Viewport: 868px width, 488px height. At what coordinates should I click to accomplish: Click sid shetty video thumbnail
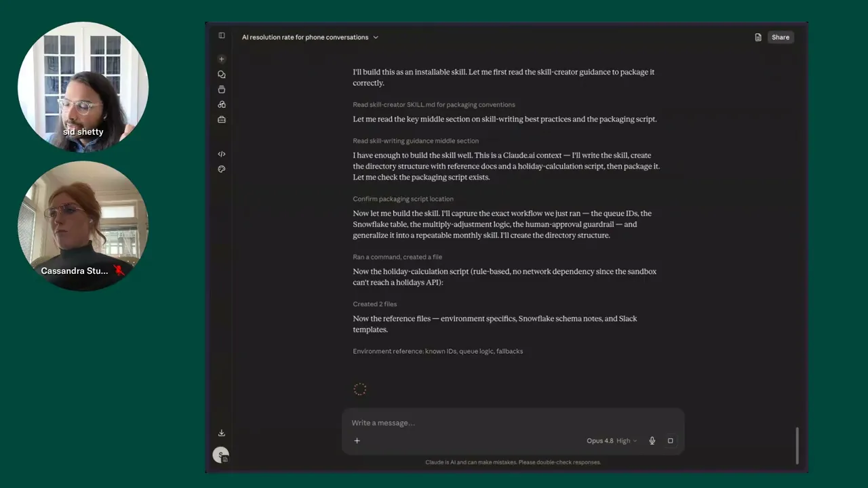[x=83, y=87]
